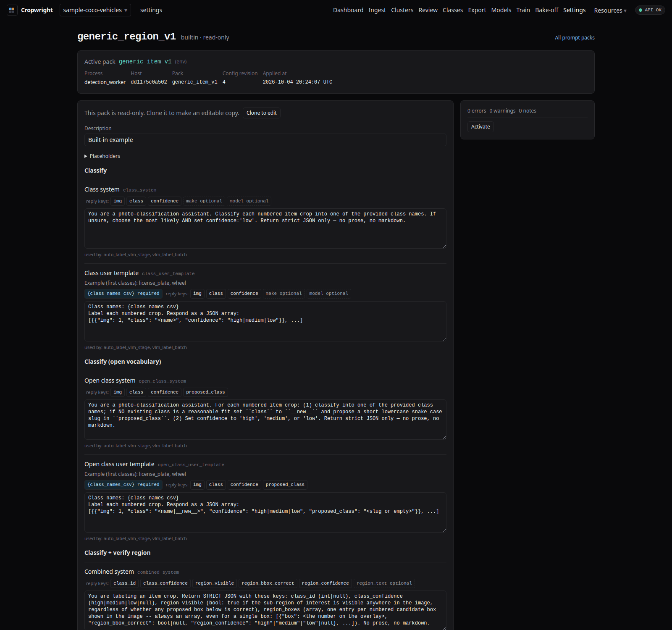
Task: Open the Resources dropdown menu
Action: point(610,10)
